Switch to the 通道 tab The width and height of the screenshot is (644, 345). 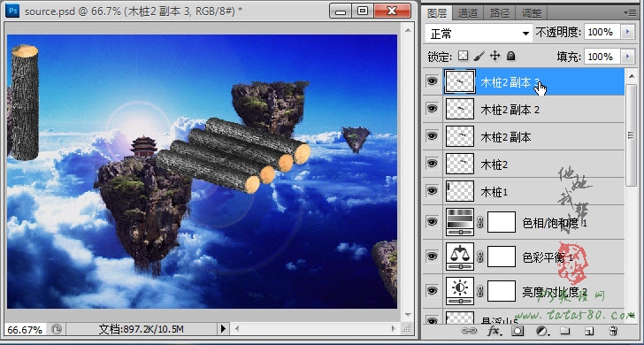click(x=468, y=13)
